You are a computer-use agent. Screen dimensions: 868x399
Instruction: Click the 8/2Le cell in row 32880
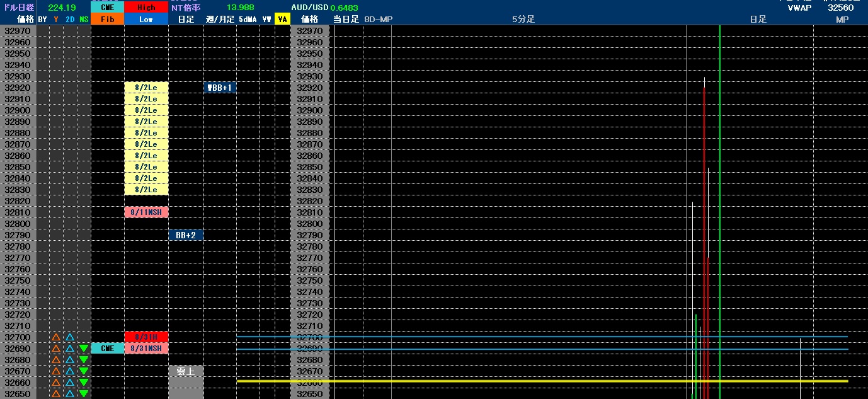(x=146, y=133)
